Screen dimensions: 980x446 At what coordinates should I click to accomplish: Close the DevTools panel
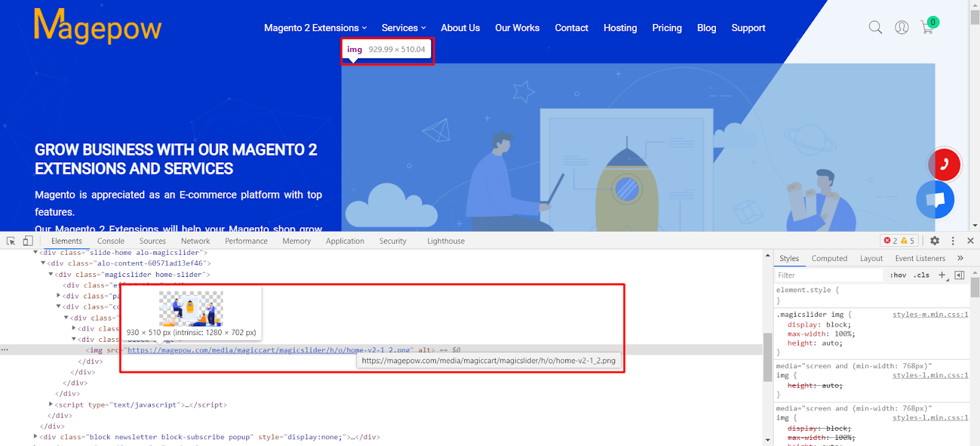click(x=970, y=241)
